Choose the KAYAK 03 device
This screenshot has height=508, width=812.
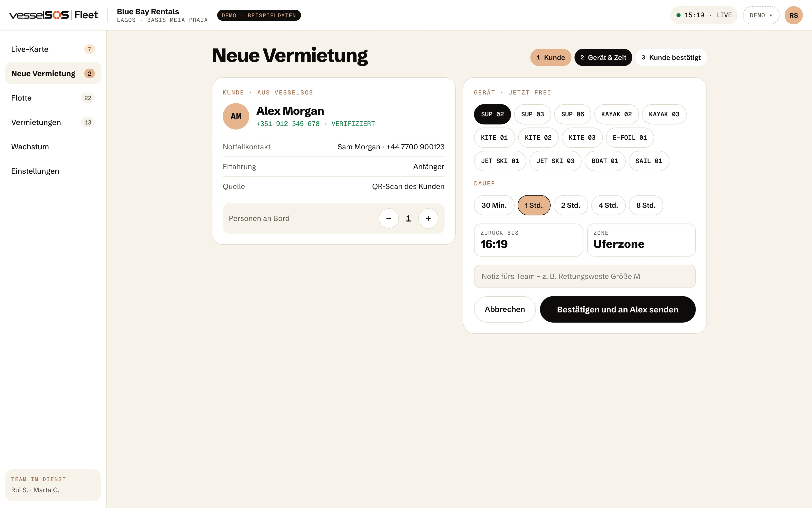point(664,114)
